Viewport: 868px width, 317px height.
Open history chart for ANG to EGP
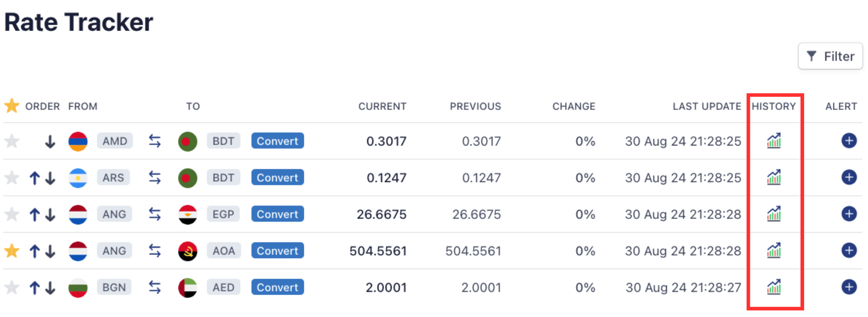[x=774, y=214]
